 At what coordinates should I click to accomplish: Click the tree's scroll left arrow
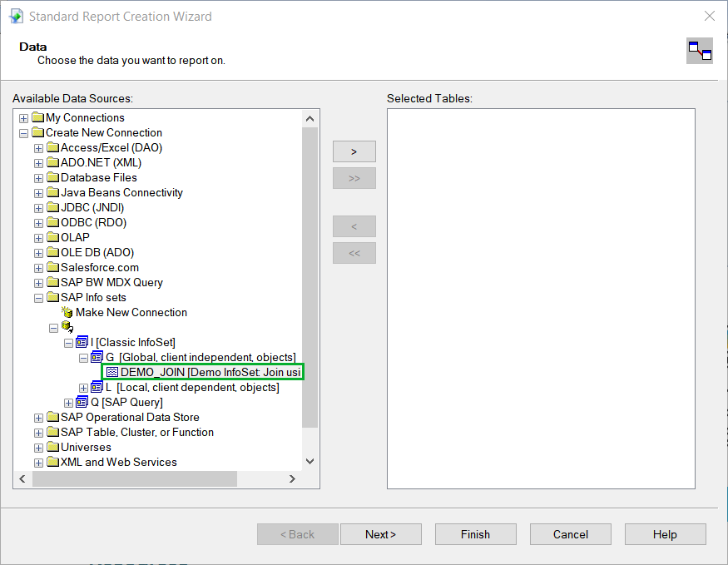coord(22,478)
